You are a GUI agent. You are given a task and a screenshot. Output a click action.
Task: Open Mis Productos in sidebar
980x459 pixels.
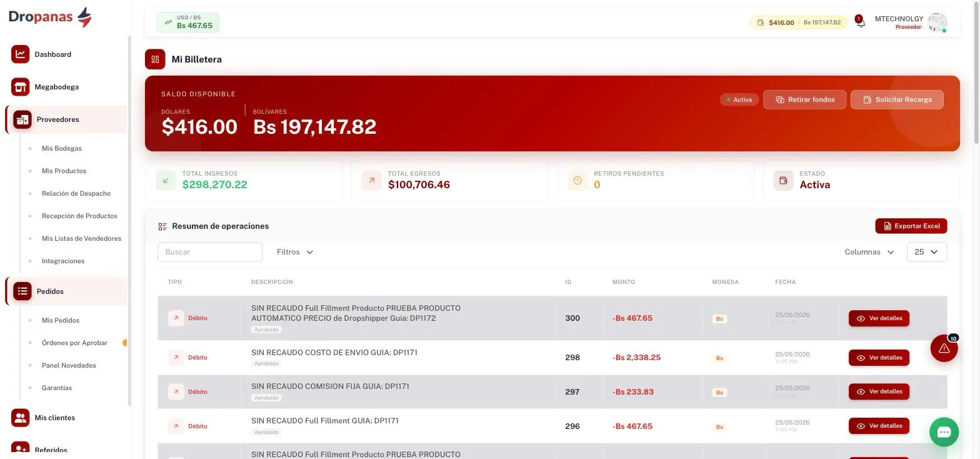(64, 171)
